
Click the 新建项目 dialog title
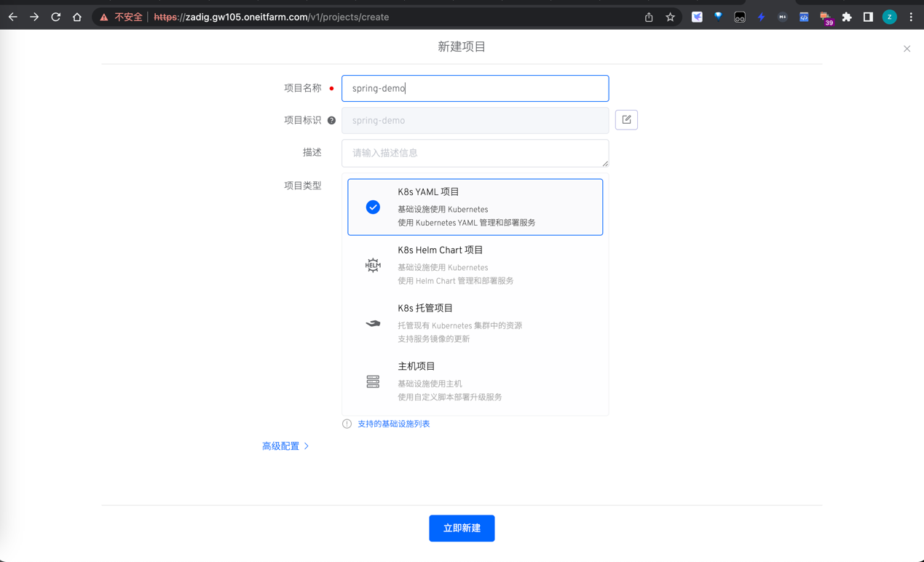click(x=462, y=47)
